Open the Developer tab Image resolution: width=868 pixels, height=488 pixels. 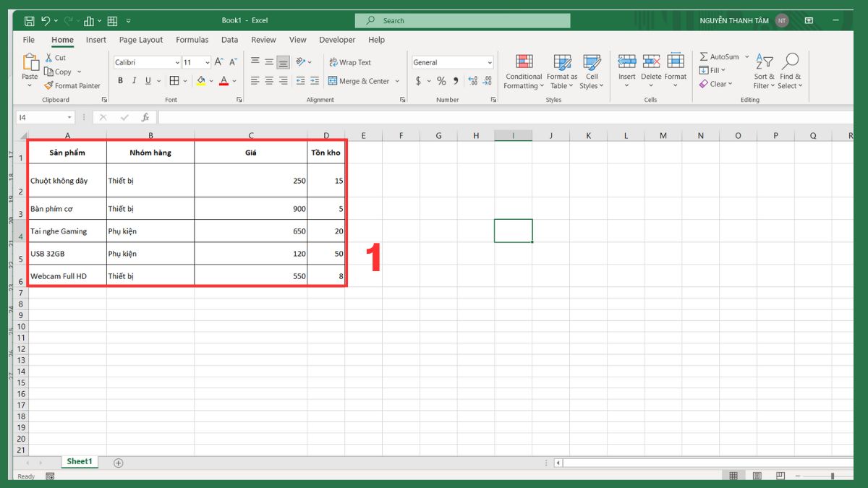pyautogui.click(x=337, y=40)
